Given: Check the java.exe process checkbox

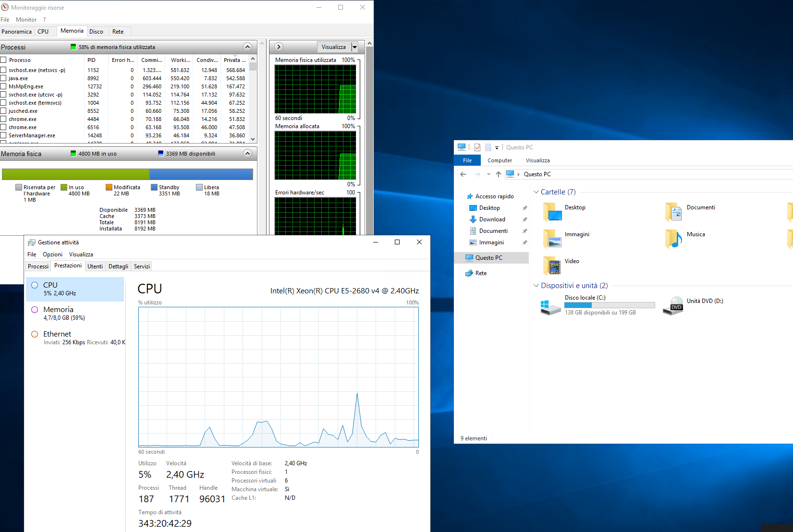Looking at the screenshot, I should pyautogui.click(x=3, y=78).
